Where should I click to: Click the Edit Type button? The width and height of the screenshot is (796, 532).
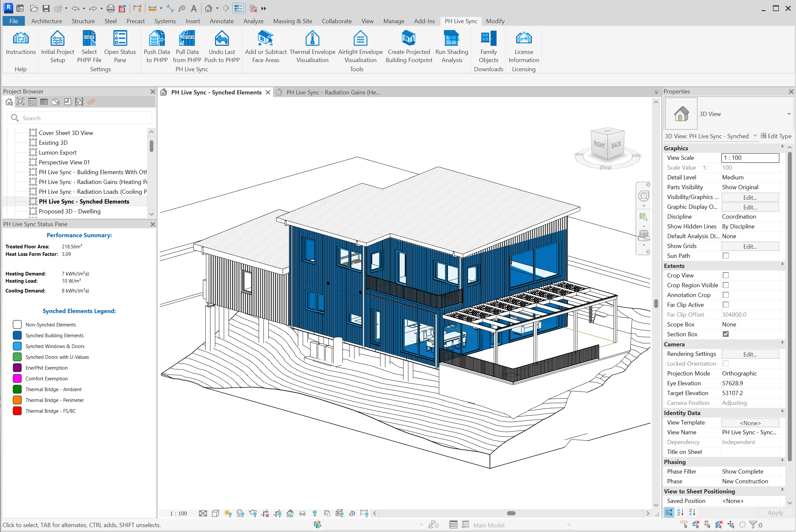coord(776,136)
